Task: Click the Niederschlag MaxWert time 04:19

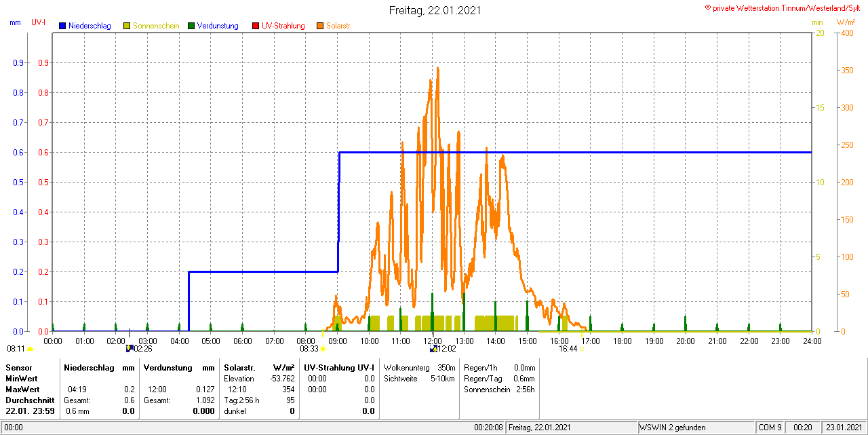Action: 77,390
